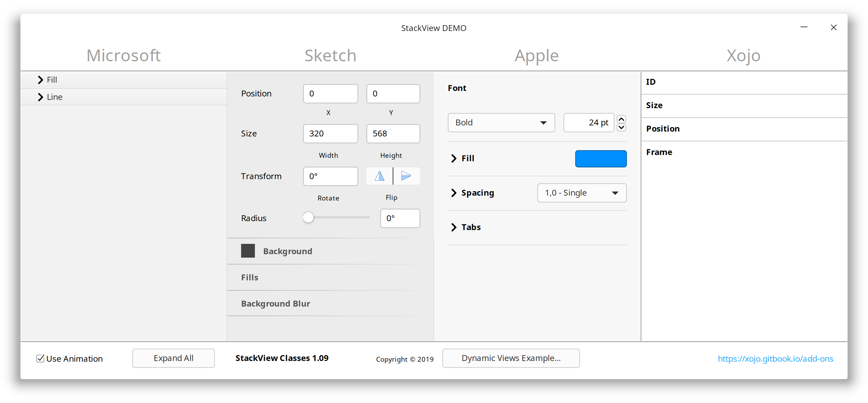Click the Radius value field
This screenshot has width=868, height=403.
400,218
